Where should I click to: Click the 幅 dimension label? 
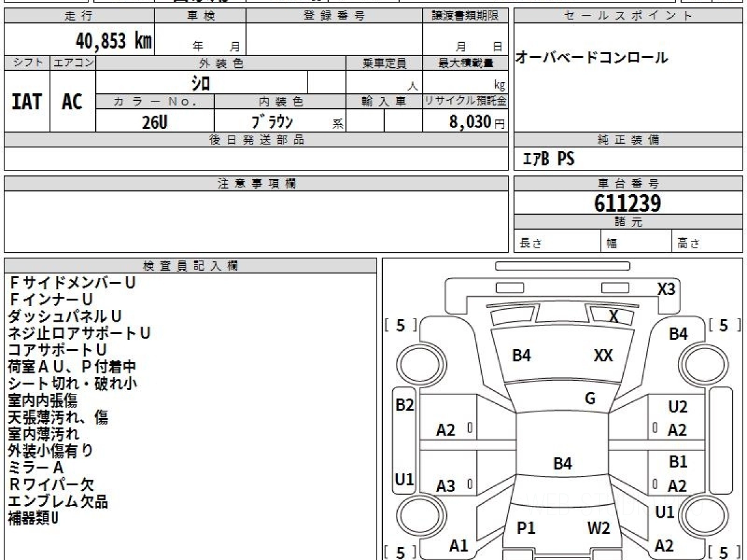pos(612,243)
